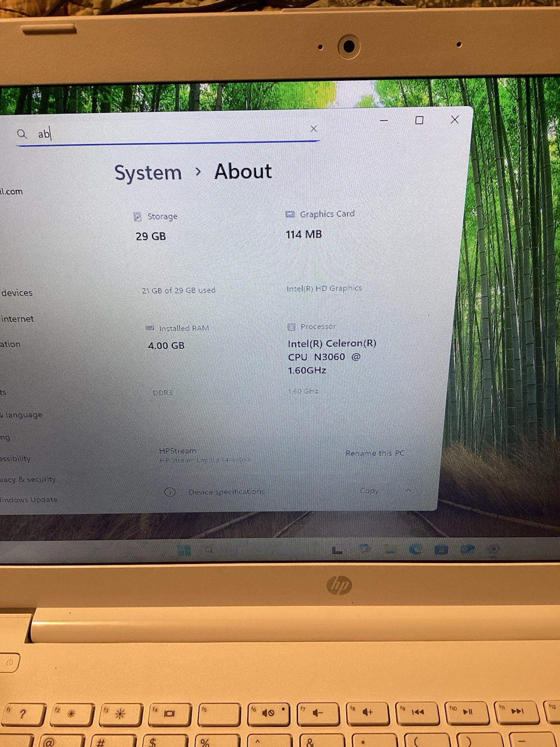The width and height of the screenshot is (560, 747).
Task: Open Bluetooth & devices in sidebar
Action: click(x=16, y=293)
